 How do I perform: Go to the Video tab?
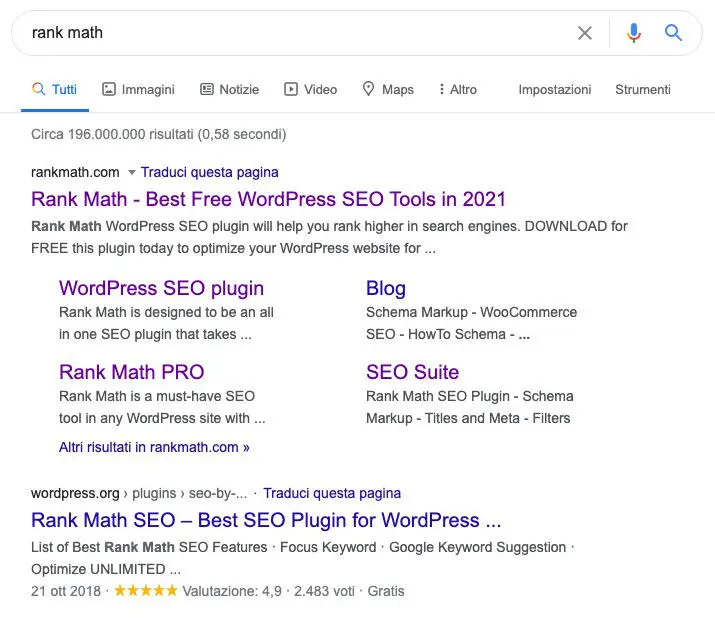point(311,89)
